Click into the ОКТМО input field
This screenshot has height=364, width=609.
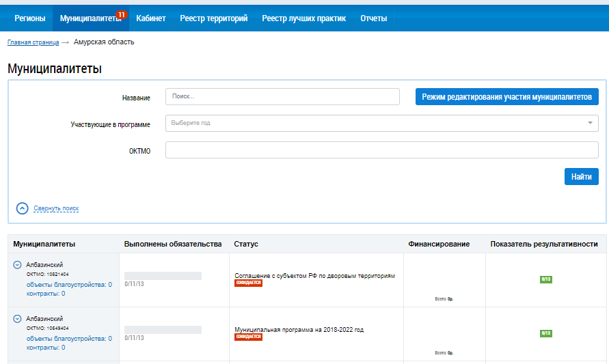381,150
